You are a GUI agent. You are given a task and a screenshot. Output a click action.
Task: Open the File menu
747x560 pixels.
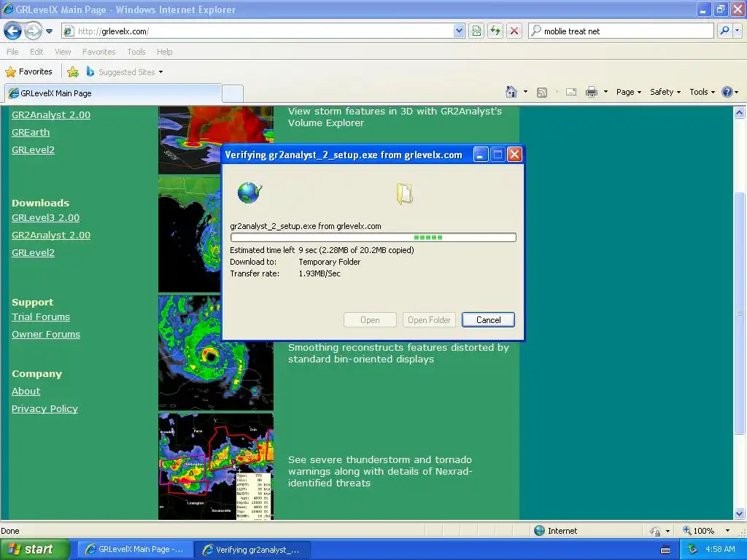tap(13, 52)
